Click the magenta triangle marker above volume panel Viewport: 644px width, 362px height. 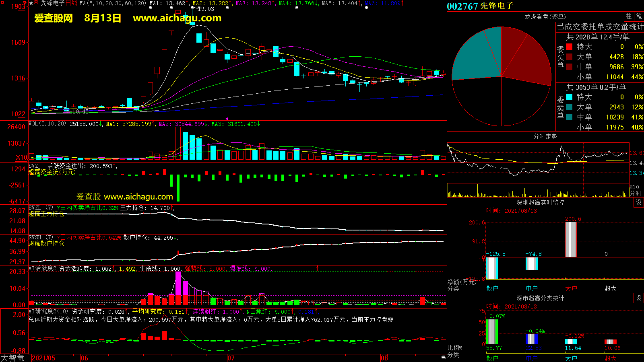pos(227,119)
